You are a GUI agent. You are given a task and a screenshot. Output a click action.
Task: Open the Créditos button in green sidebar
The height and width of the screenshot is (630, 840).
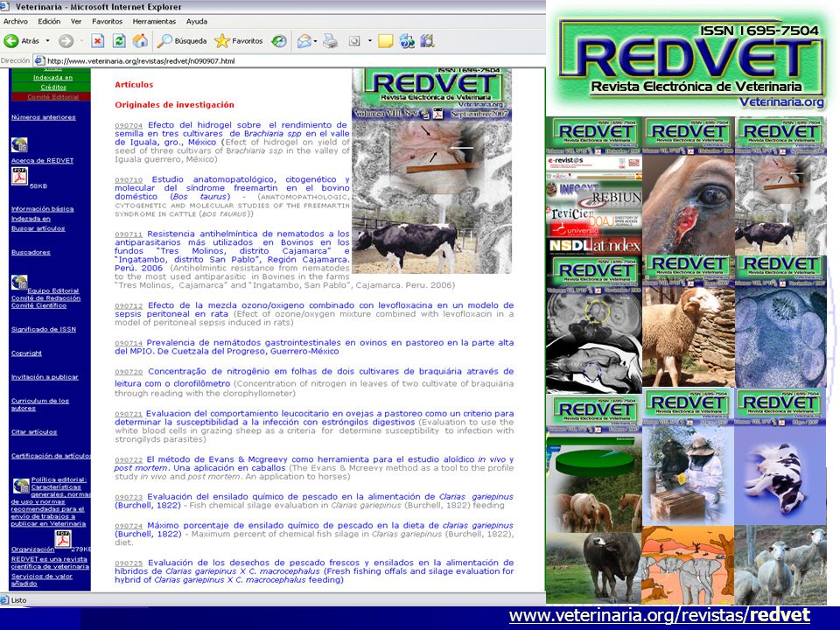point(52,87)
